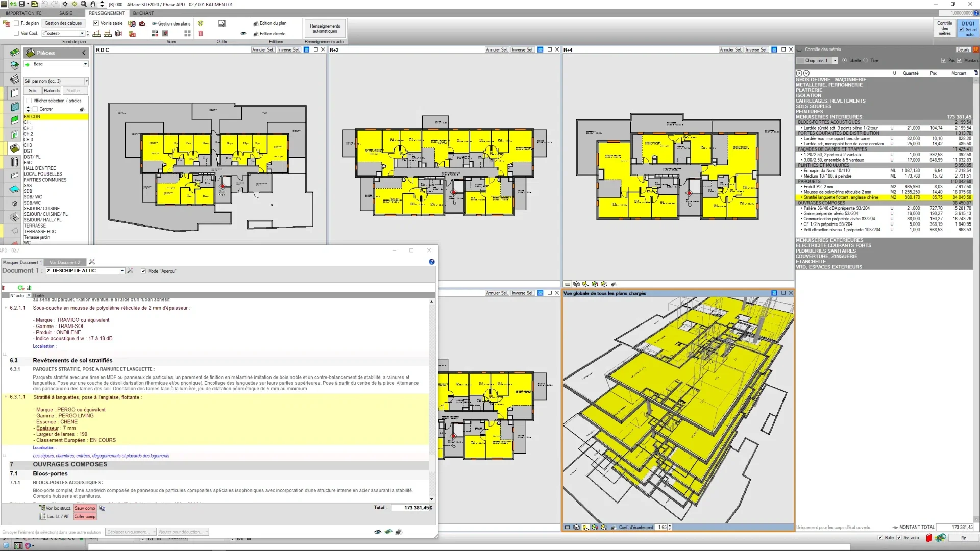Click the eye icon in Outils group
980x551 pixels.
pos(243,33)
